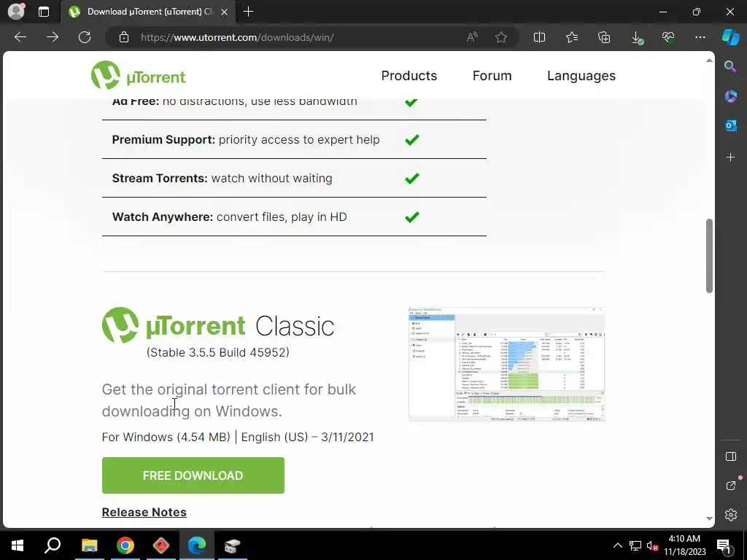Viewport: 747px width, 560px height.
Task: Open the box-shaped app in the taskbar
Action: tap(233, 545)
